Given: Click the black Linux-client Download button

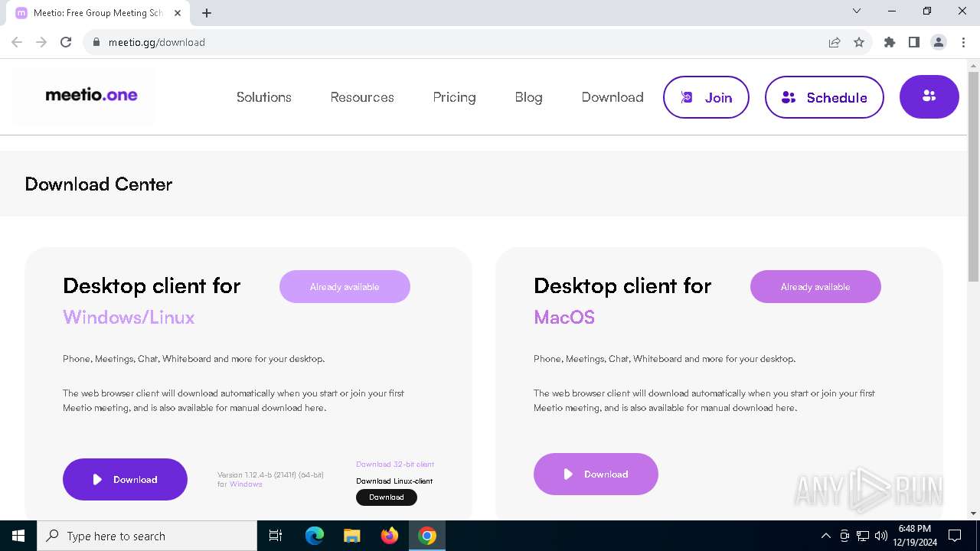Looking at the screenshot, I should pyautogui.click(x=387, y=497).
